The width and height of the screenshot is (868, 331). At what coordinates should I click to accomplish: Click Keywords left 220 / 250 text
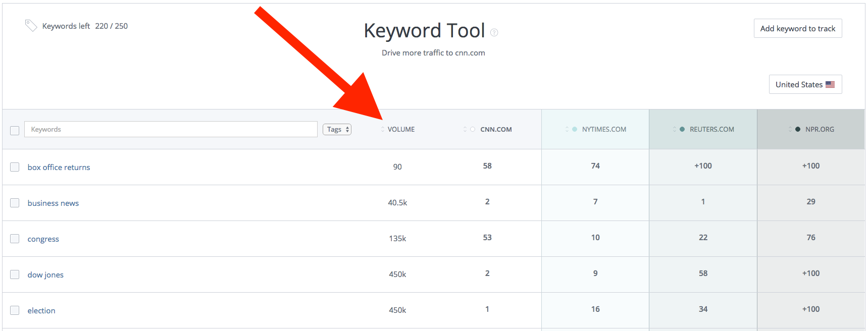point(85,26)
